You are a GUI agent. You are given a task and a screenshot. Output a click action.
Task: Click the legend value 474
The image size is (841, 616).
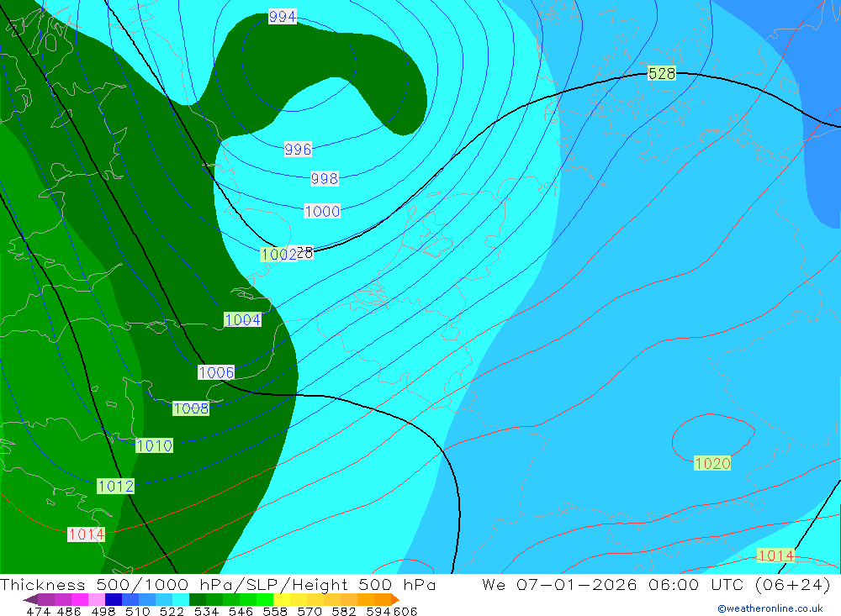tap(38, 612)
